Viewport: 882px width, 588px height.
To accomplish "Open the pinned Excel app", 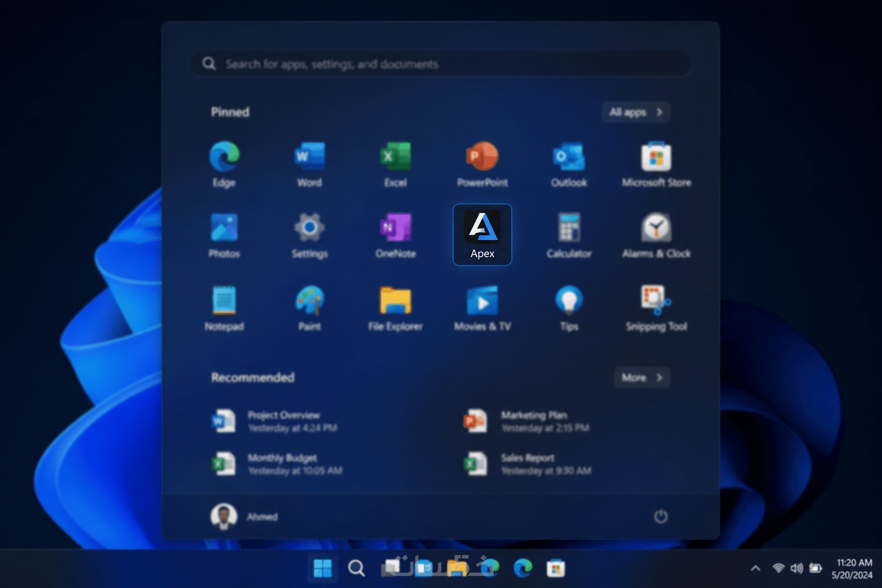I will tap(396, 164).
